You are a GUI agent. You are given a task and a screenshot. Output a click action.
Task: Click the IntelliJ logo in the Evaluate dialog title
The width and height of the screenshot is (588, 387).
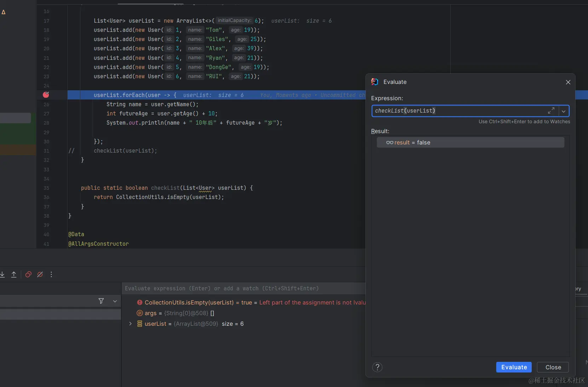[375, 82]
